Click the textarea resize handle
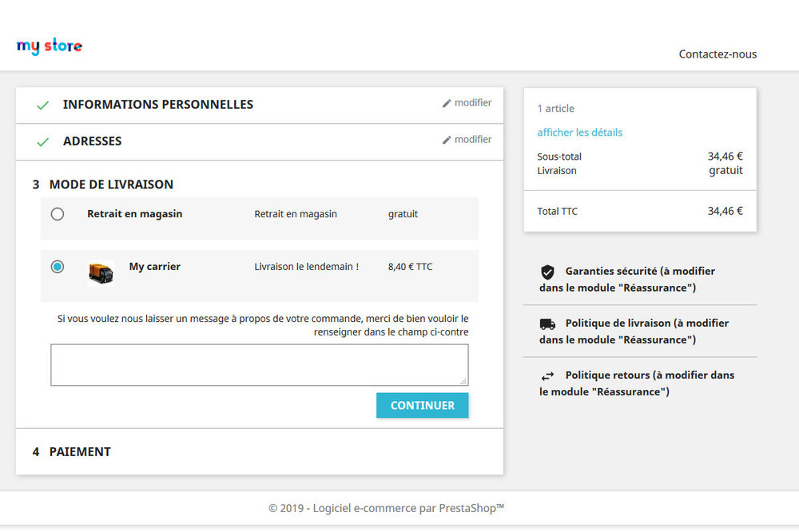The image size is (799, 532). 463,381
